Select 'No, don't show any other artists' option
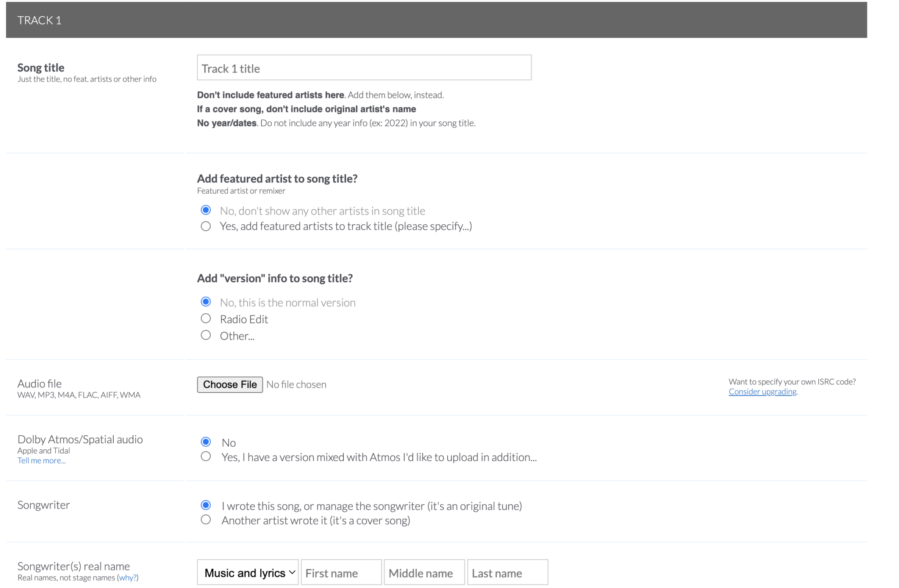The width and height of the screenshot is (899, 588). (205, 210)
